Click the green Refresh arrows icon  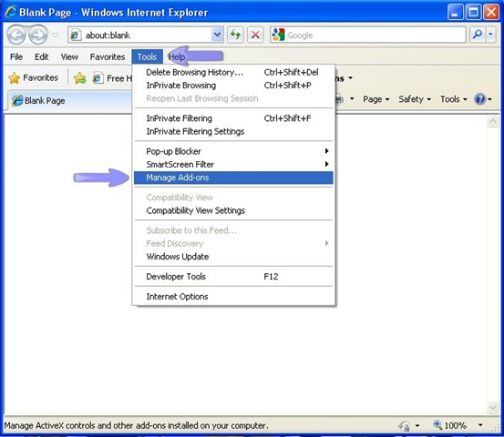pyautogui.click(x=235, y=35)
